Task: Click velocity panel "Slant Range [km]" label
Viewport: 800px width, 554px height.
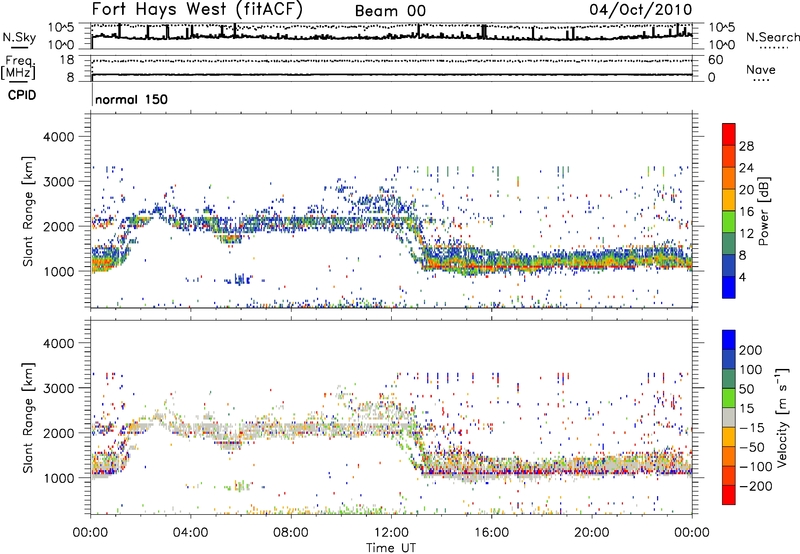Action: (28, 418)
